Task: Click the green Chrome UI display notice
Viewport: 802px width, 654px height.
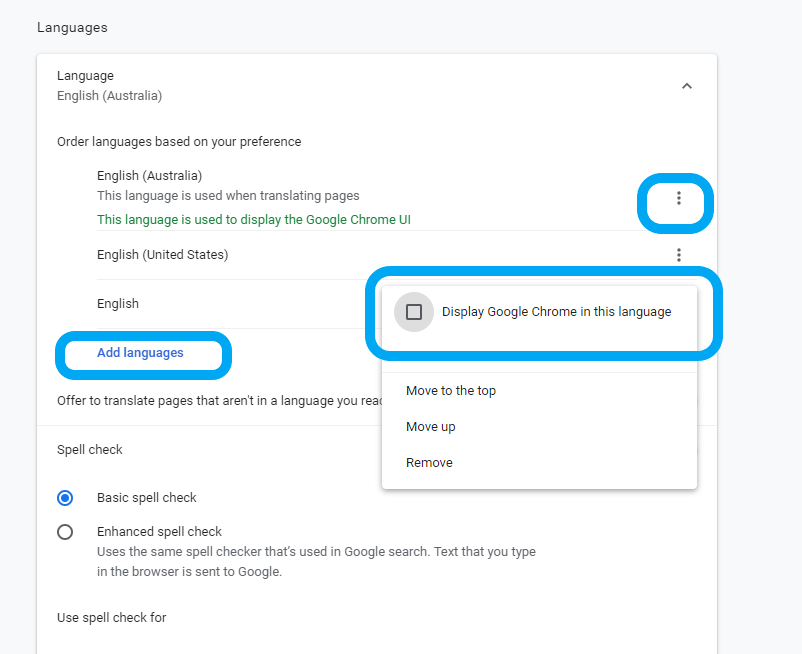Action: pyautogui.click(x=254, y=220)
